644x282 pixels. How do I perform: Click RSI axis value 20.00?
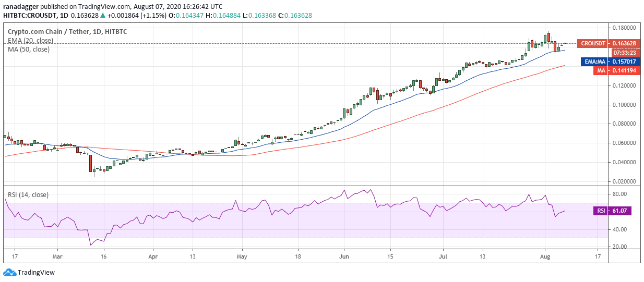click(619, 247)
